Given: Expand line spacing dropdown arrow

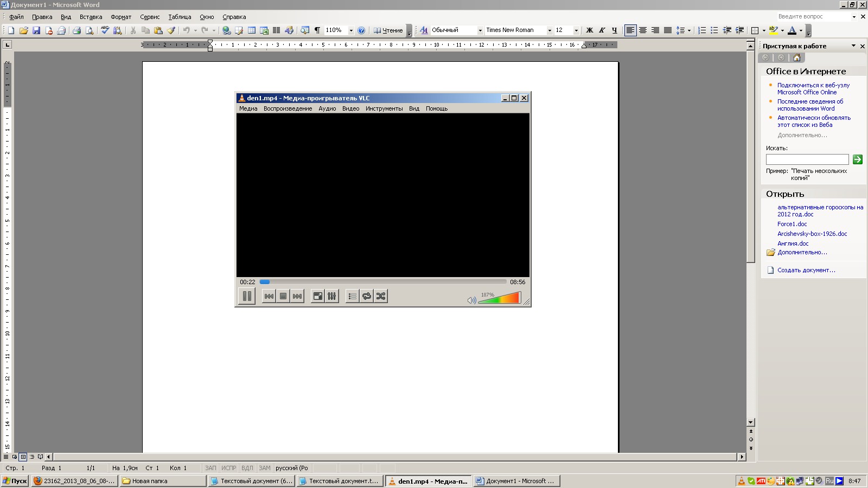Looking at the screenshot, I should pos(689,30).
